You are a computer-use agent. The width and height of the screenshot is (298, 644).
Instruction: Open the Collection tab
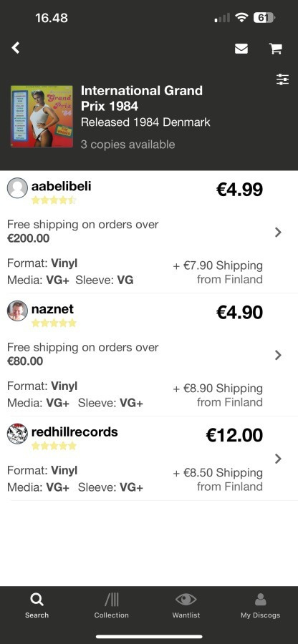[x=111, y=606]
